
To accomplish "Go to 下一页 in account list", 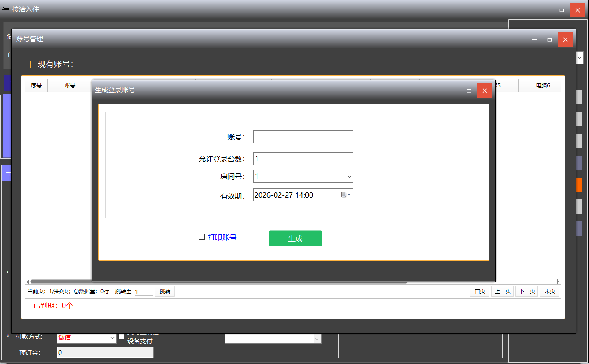I will [x=527, y=291].
